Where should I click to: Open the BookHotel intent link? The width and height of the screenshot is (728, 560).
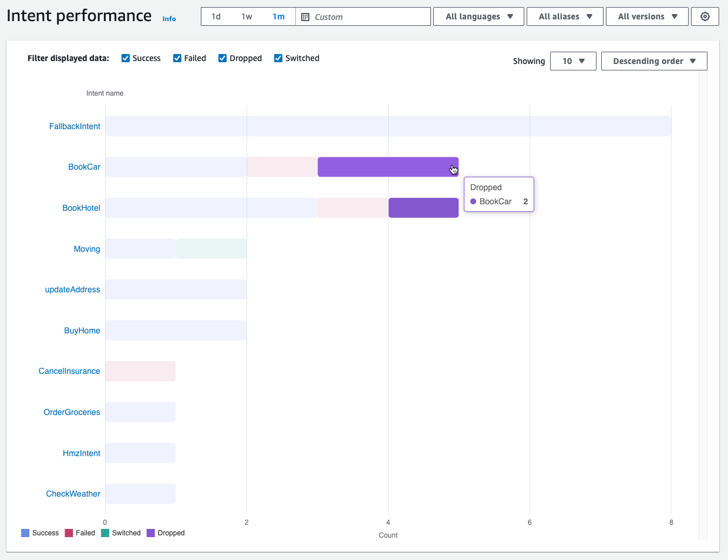click(81, 208)
